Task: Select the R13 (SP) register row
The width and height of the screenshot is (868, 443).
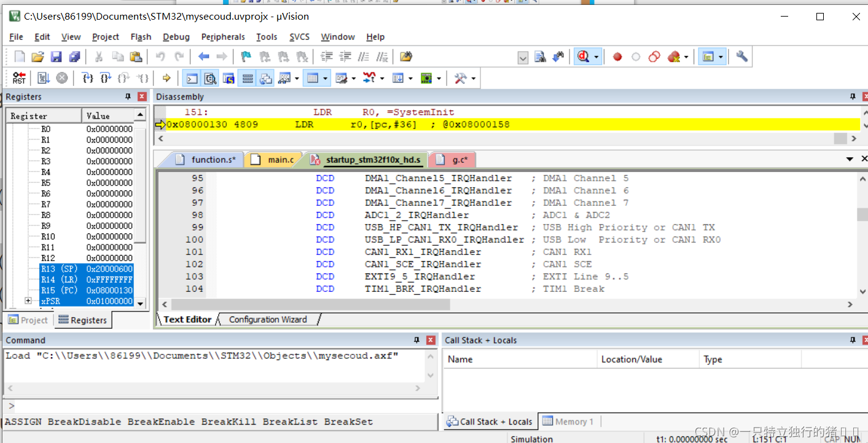Action: (86, 269)
